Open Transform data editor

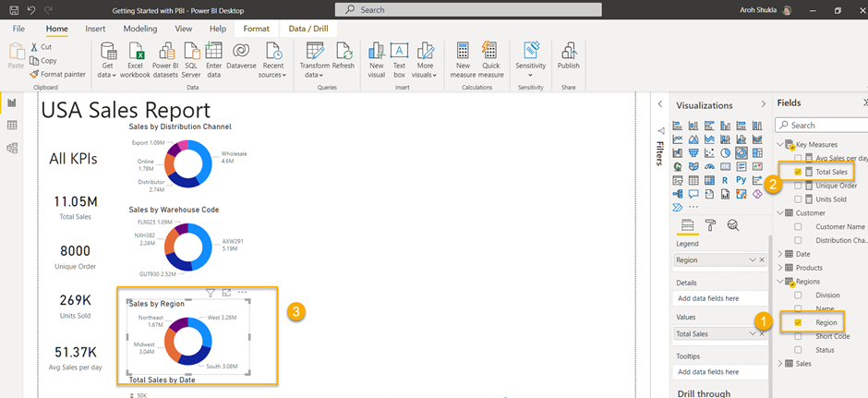315,60
